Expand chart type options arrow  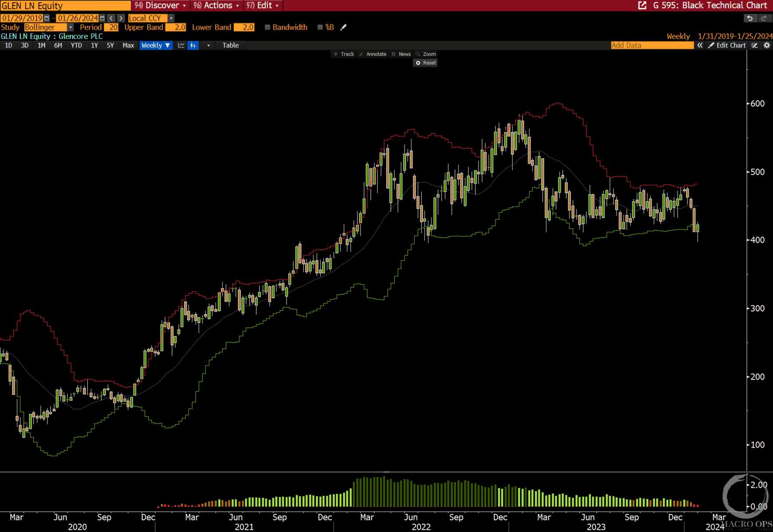click(x=208, y=45)
